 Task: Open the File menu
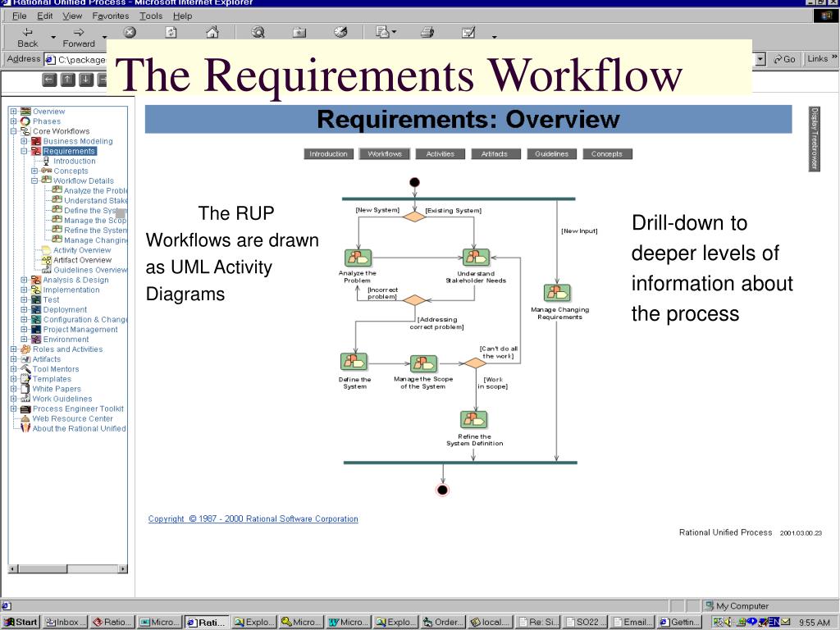click(20, 16)
